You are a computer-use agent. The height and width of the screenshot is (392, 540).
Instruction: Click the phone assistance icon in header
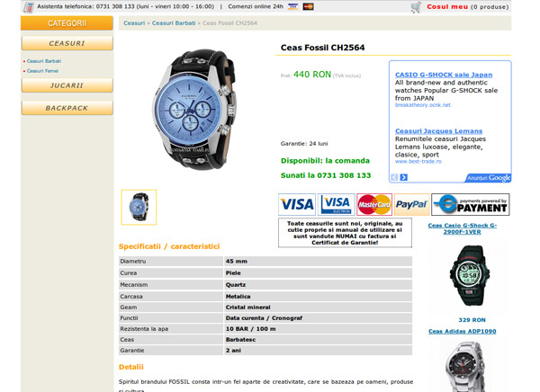tap(29, 7)
